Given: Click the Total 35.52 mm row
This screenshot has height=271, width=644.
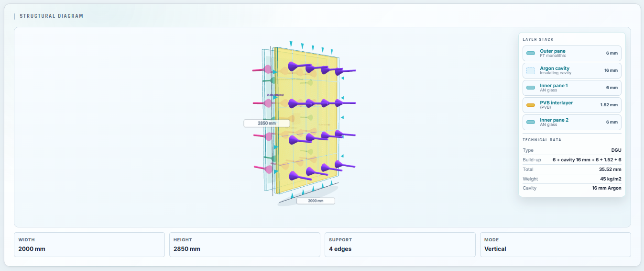Looking at the screenshot, I should (572, 169).
